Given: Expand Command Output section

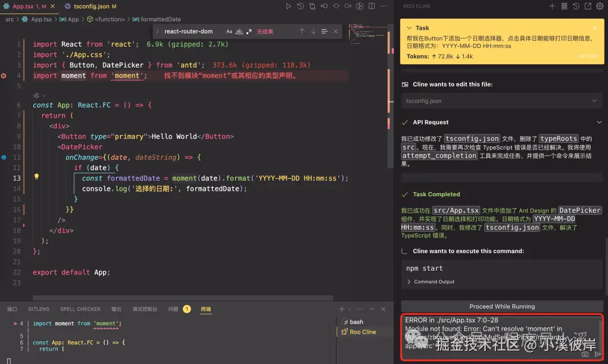Looking at the screenshot, I should [x=431, y=282].
